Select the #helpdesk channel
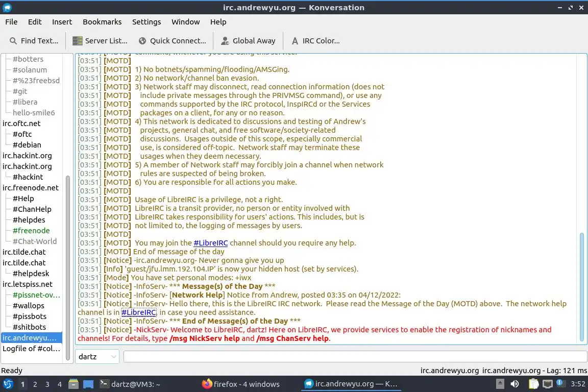The image size is (588, 392). [x=31, y=274]
